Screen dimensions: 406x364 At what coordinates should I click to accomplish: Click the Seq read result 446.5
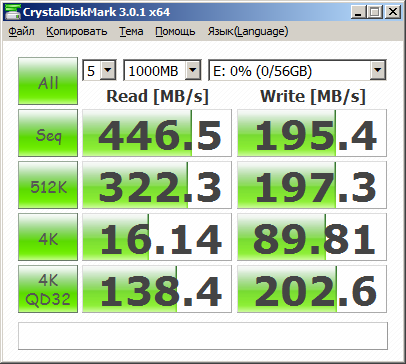coord(157,133)
